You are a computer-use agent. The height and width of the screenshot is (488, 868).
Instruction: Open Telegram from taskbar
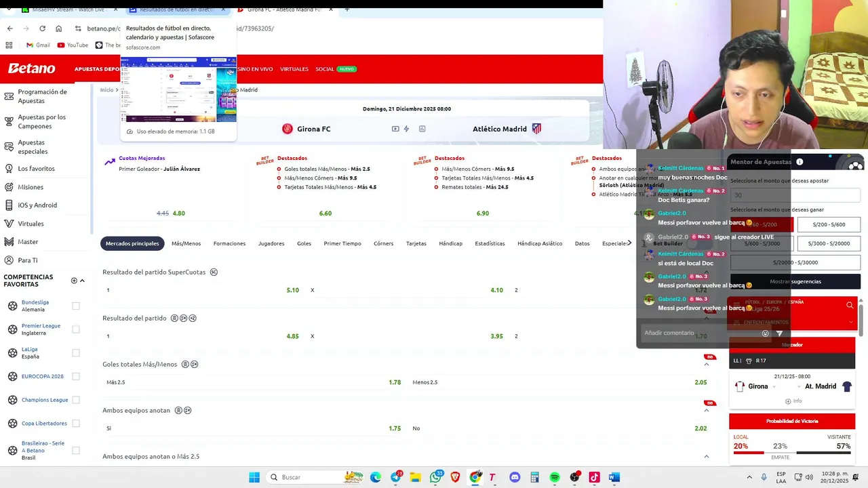pos(396,477)
